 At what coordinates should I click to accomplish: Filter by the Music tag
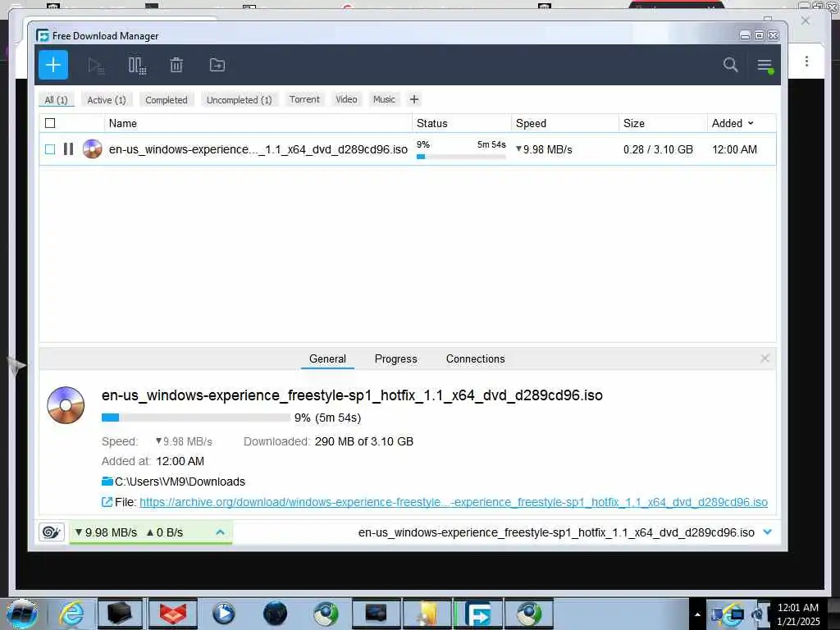pos(384,99)
